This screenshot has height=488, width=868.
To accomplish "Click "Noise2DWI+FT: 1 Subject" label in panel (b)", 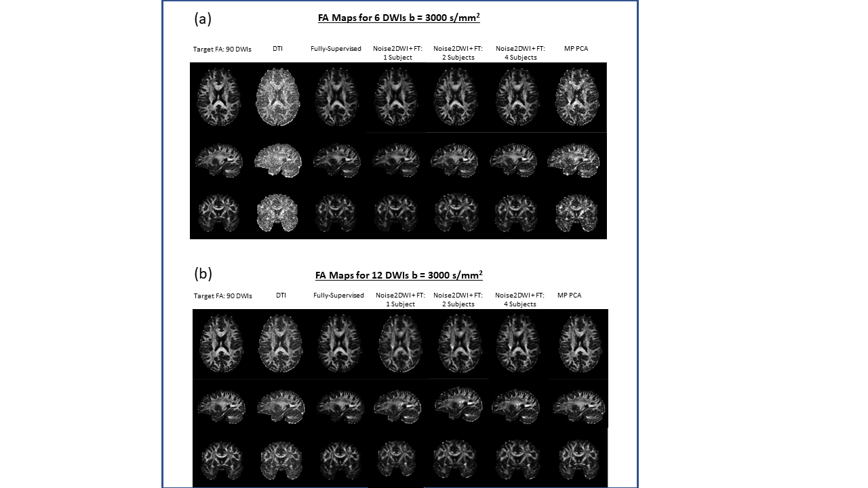I will coord(400,300).
